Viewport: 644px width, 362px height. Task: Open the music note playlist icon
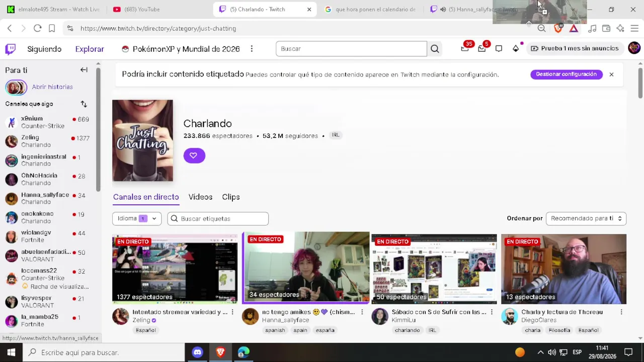592,29
